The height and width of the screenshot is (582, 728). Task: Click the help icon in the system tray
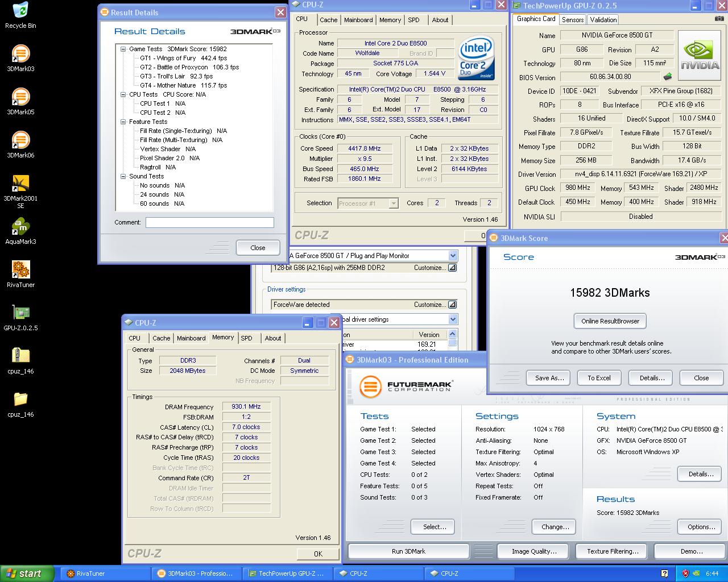pyautogui.click(x=664, y=573)
